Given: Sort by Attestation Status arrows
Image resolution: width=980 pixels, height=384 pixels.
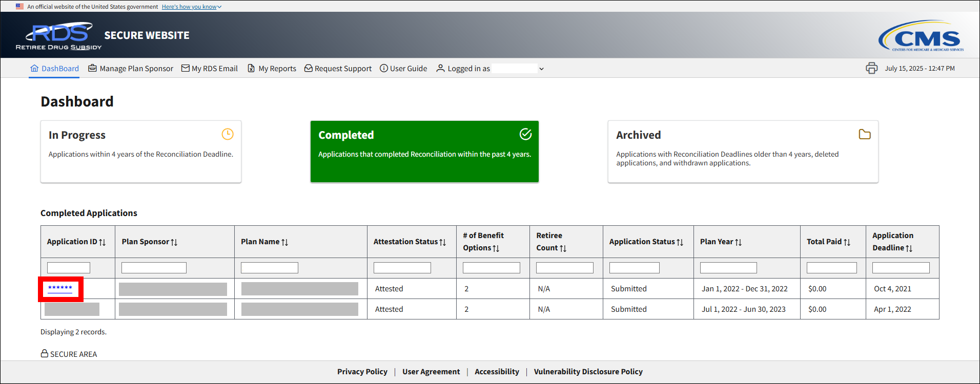Looking at the screenshot, I should [442, 242].
